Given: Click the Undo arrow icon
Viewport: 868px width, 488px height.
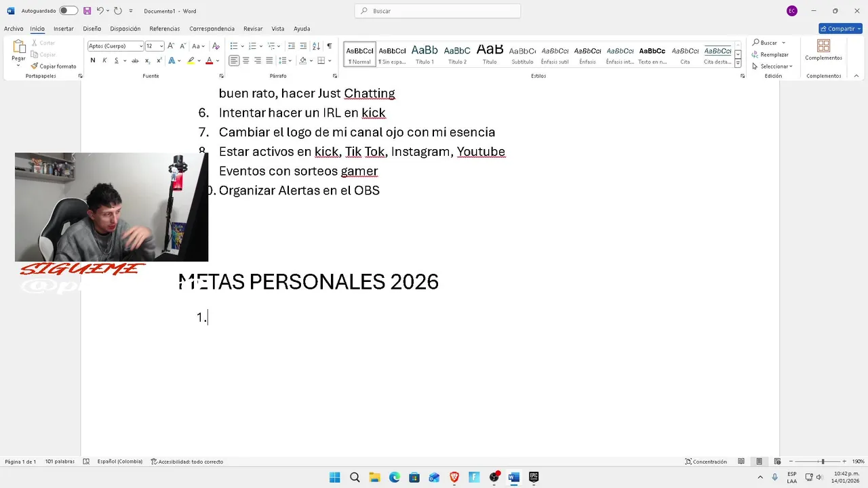Looking at the screenshot, I should pyautogui.click(x=100, y=11).
